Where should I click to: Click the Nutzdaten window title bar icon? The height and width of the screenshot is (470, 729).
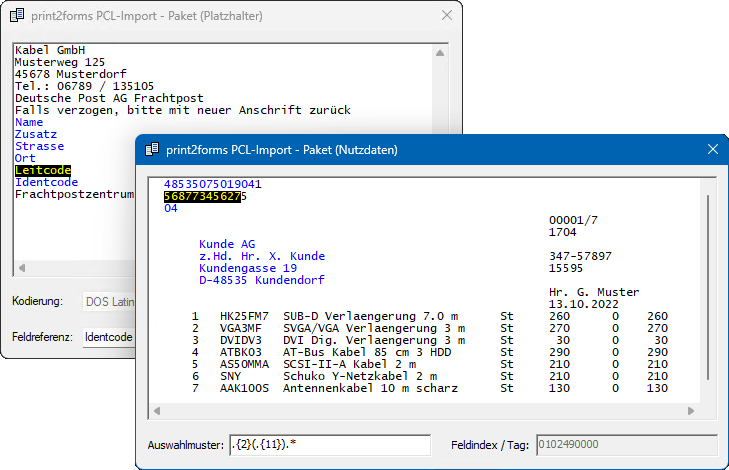(153, 150)
